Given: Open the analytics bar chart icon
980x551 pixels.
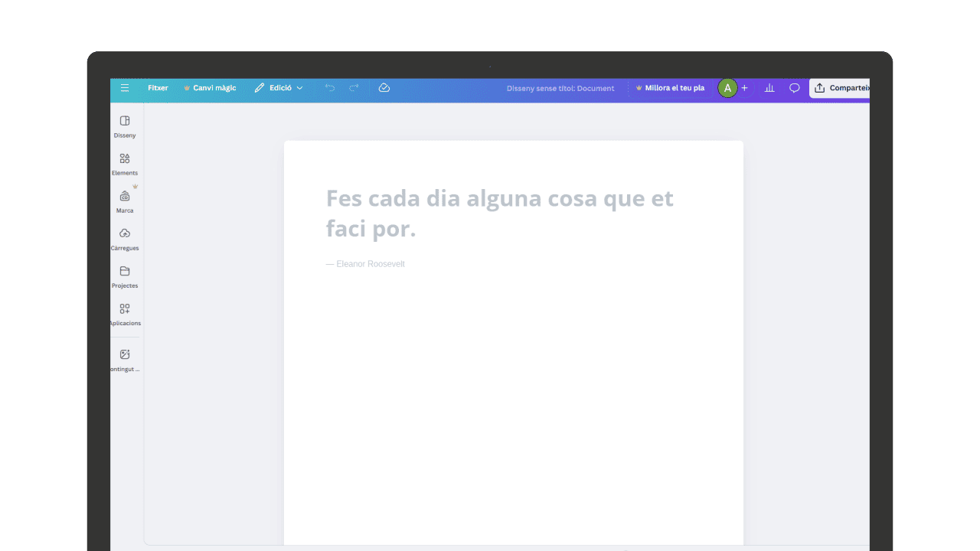Looking at the screenshot, I should (769, 88).
